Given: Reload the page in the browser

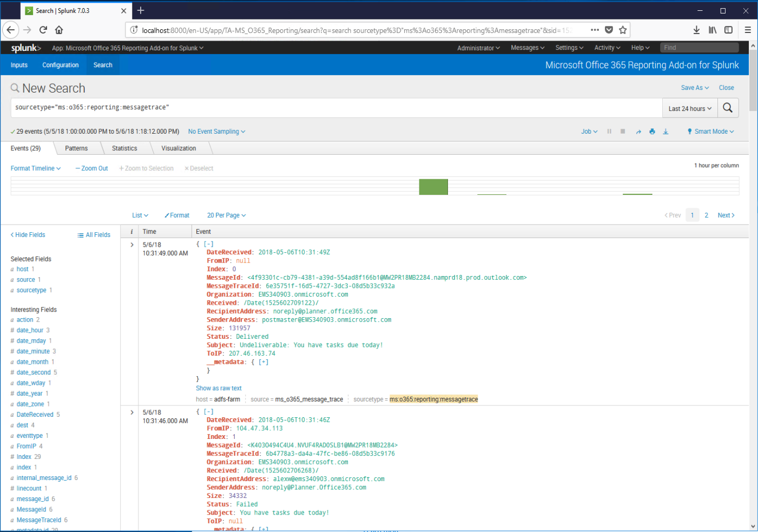Looking at the screenshot, I should (43, 30).
